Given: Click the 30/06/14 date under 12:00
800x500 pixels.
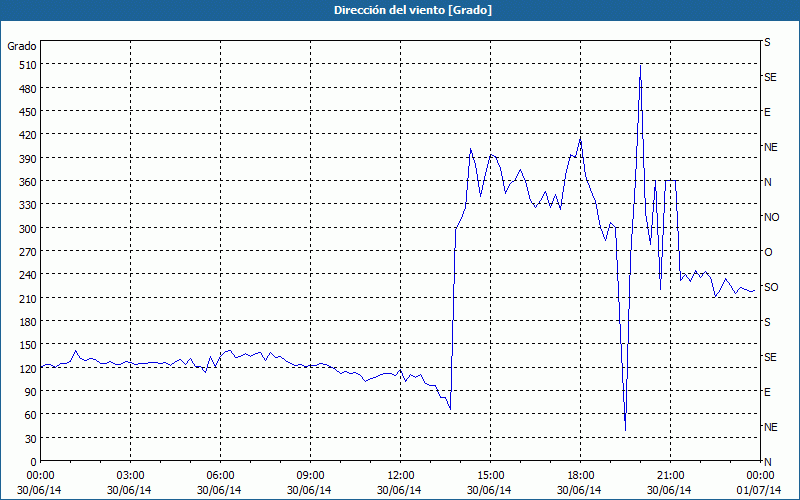Looking at the screenshot, I should pyautogui.click(x=399, y=490).
